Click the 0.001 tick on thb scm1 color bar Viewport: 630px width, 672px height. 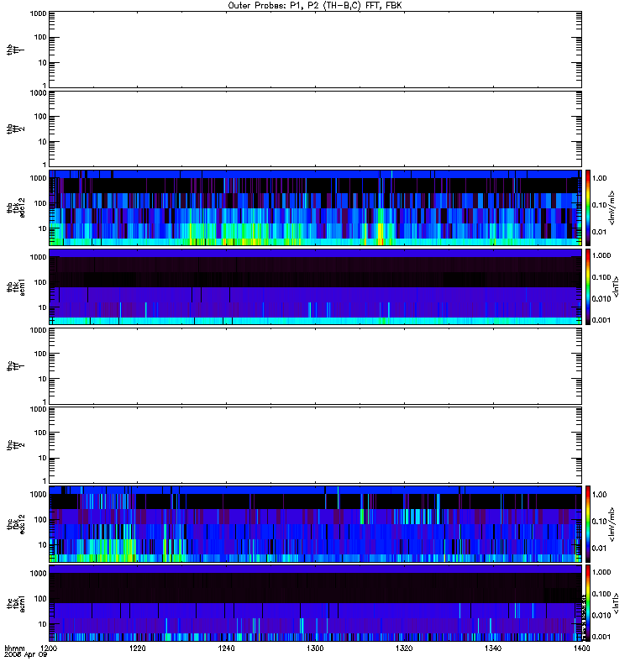point(601,320)
